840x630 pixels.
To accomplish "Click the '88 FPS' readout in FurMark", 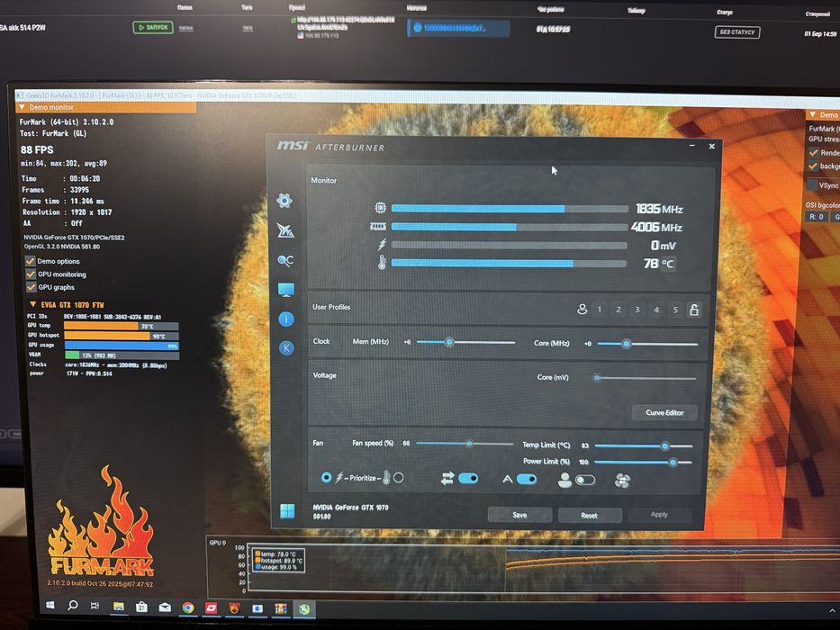I will pyautogui.click(x=37, y=149).
